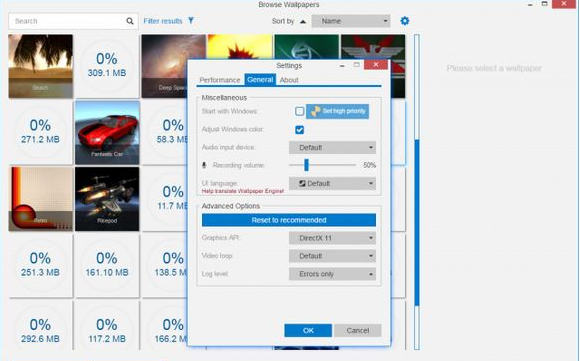Click the Reset to recommended button
The height and width of the screenshot is (361, 580).
point(289,220)
